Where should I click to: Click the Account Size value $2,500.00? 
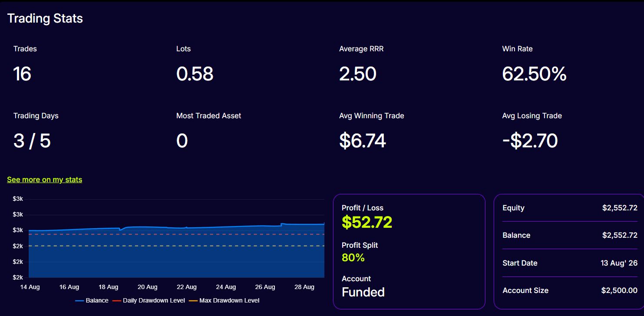(619, 290)
